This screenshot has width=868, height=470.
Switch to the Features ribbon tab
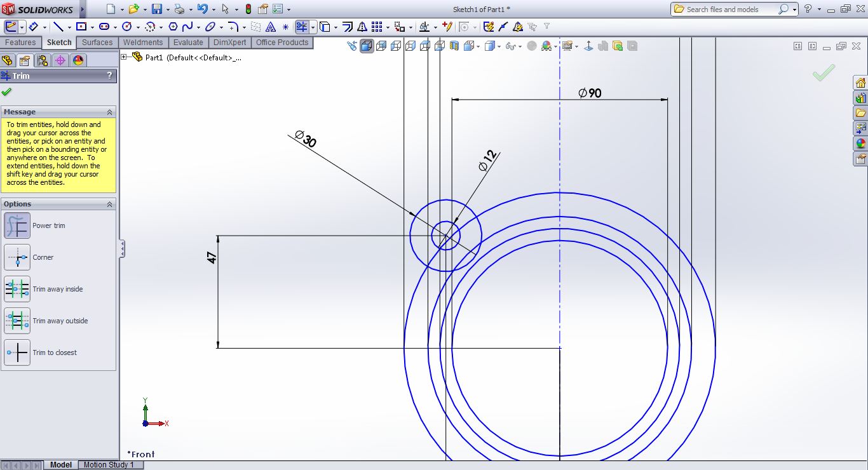pyautogui.click(x=21, y=43)
